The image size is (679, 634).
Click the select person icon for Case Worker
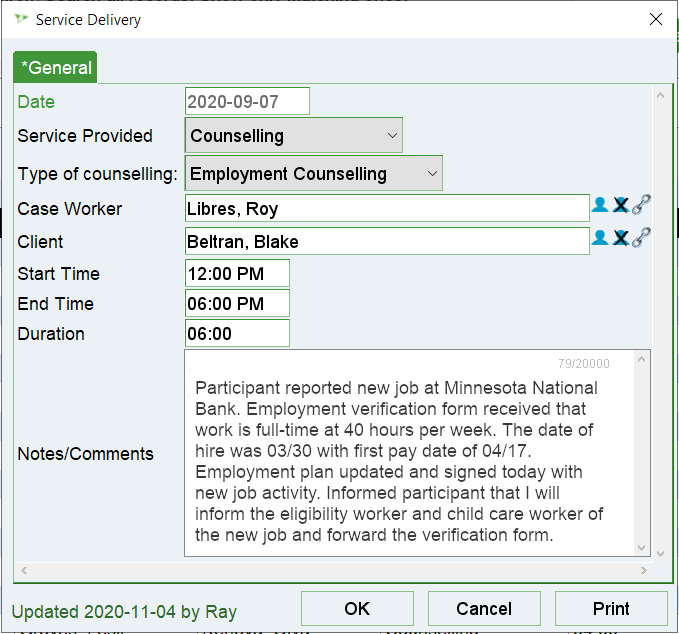[x=600, y=205]
